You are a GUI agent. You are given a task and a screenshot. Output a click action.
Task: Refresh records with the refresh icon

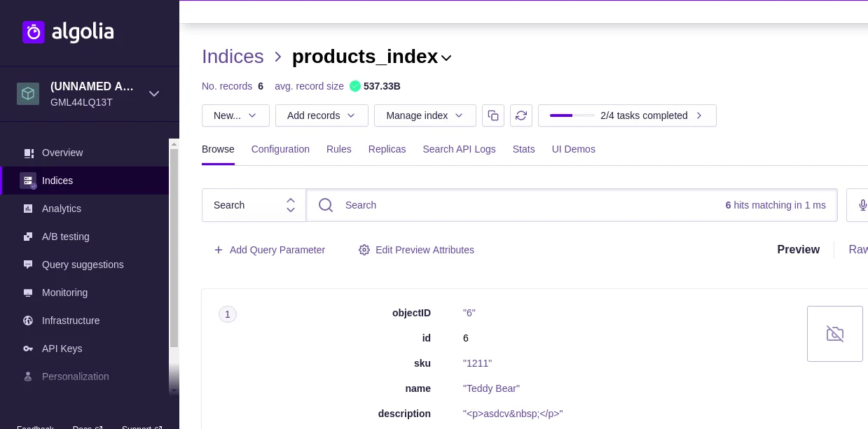pos(521,115)
